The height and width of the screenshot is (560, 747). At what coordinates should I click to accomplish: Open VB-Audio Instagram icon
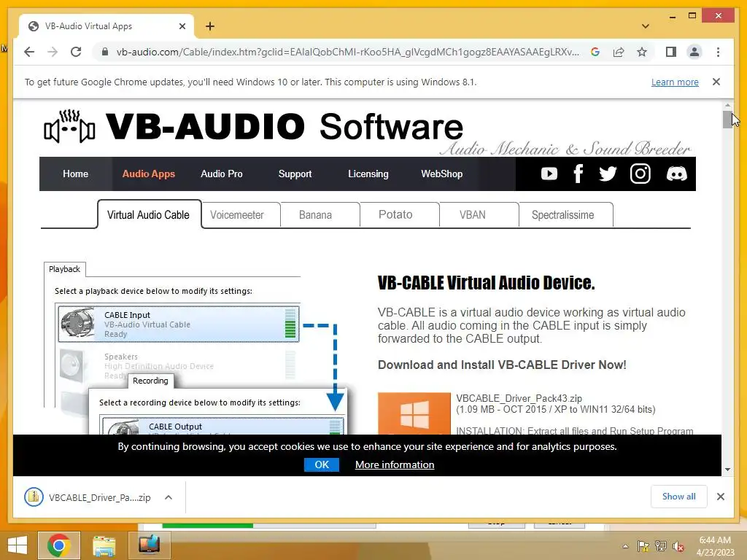[640, 174]
